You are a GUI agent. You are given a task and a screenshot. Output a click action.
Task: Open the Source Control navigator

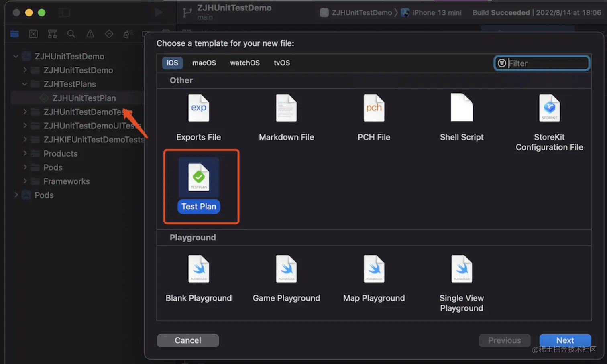[x=33, y=34]
